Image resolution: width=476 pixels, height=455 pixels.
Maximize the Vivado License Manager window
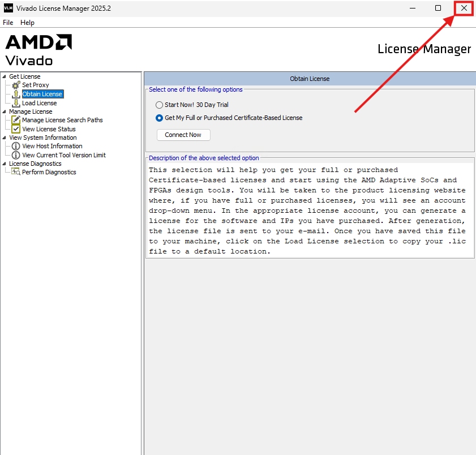[x=438, y=8]
